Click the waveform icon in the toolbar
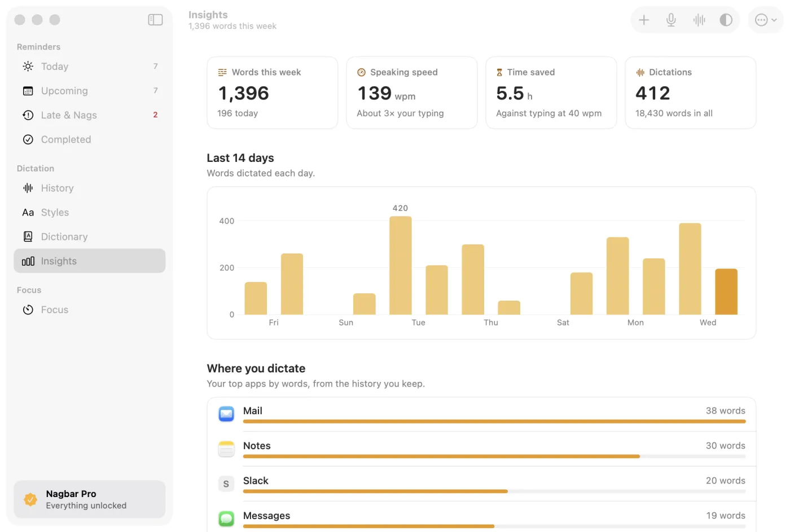This screenshot has width=790, height=532. point(699,20)
